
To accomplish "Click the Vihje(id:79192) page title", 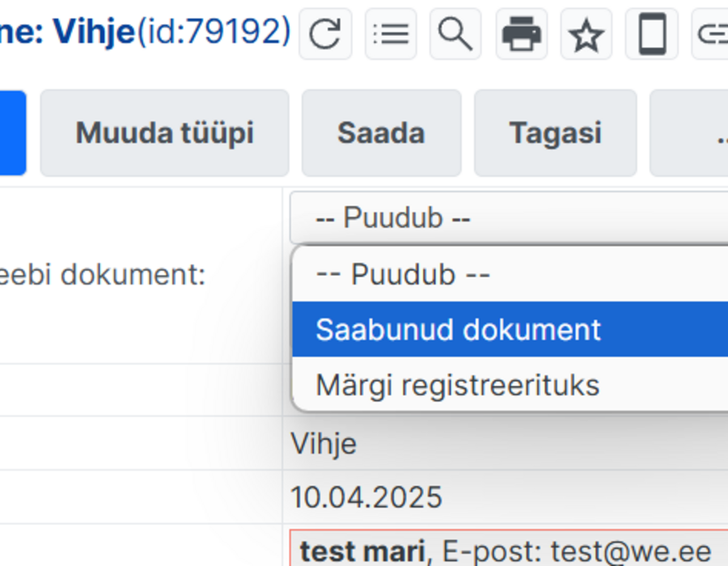I will click(x=171, y=32).
